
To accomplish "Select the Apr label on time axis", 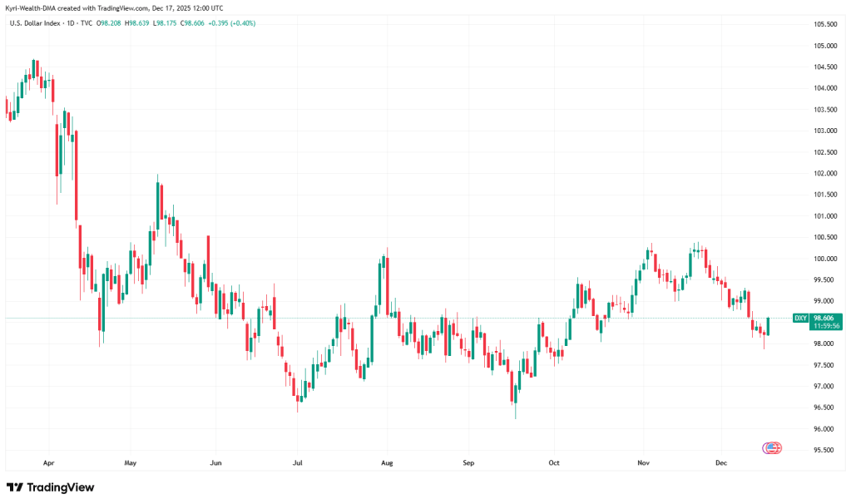I will 47,460.
